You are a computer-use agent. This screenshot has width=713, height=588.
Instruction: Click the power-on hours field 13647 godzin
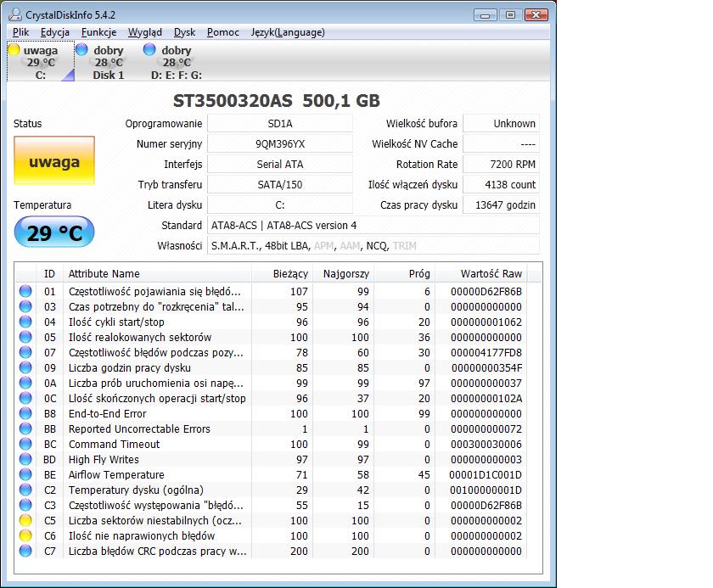tap(501, 205)
